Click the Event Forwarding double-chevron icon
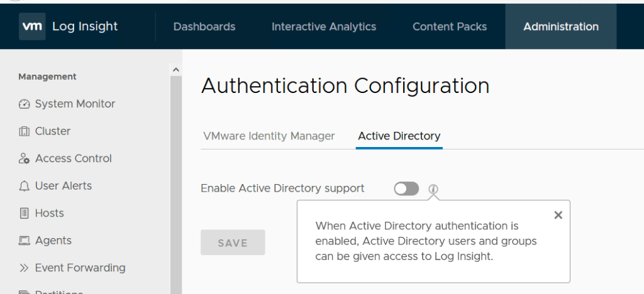 tap(25, 268)
